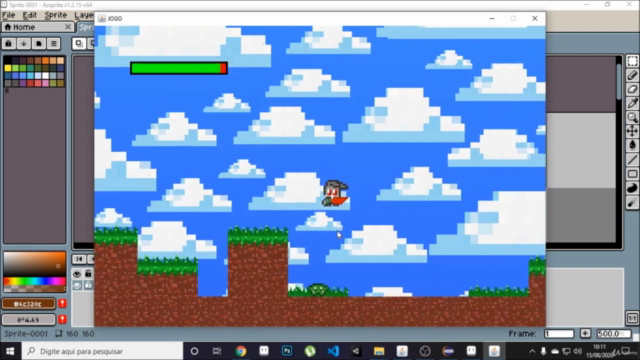Click the volume icon in system tray
640x360 pixels.
point(577,351)
